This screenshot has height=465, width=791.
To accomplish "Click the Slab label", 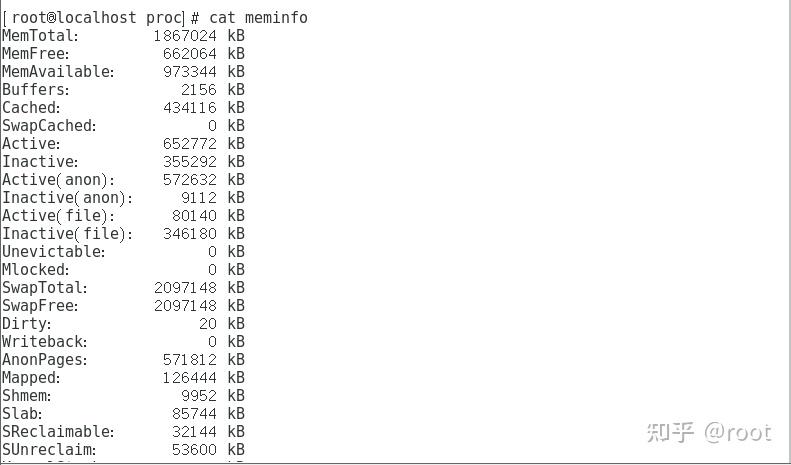I will coord(22,414).
